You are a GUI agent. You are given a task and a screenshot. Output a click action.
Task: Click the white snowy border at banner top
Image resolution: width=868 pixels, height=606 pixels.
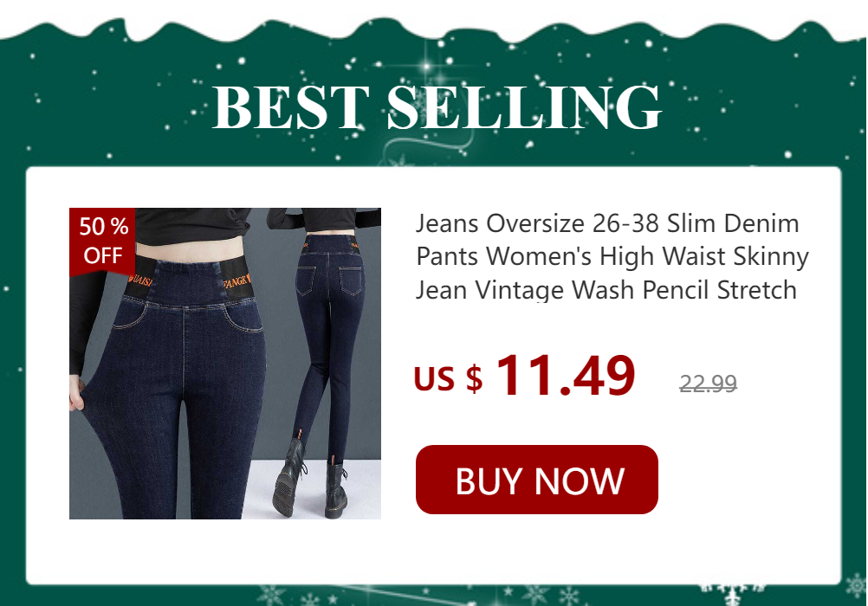pyautogui.click(x=434, y=19)
